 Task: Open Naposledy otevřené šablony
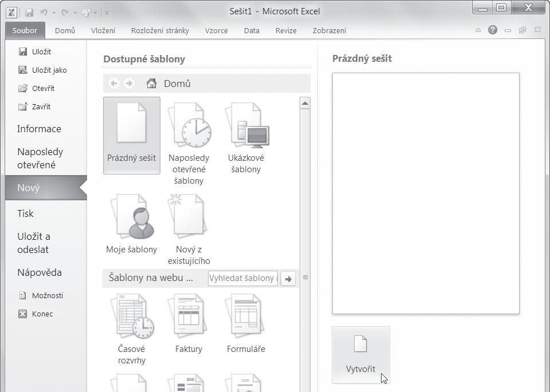[x=188, y=144]
